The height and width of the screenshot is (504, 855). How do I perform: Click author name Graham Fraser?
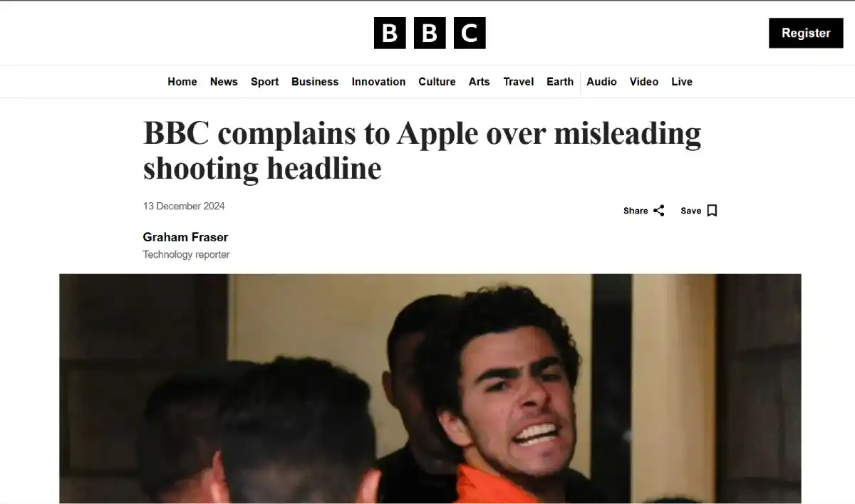point(185,237)
